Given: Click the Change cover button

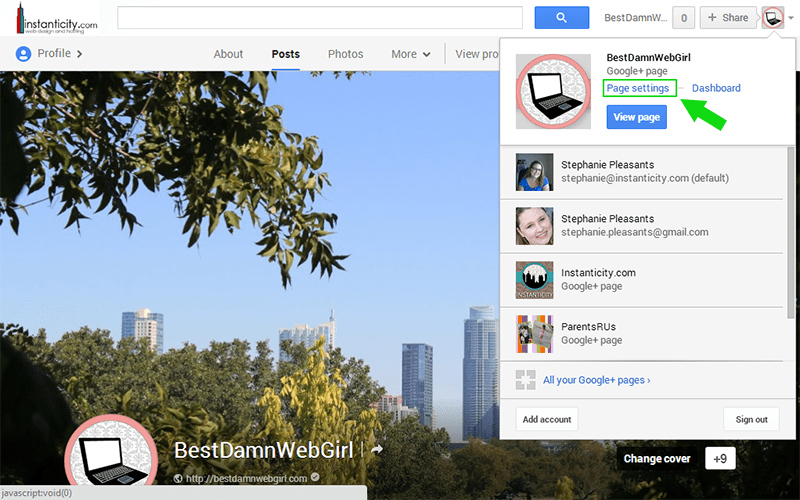Looking at the screenshot, I should 657,458.
